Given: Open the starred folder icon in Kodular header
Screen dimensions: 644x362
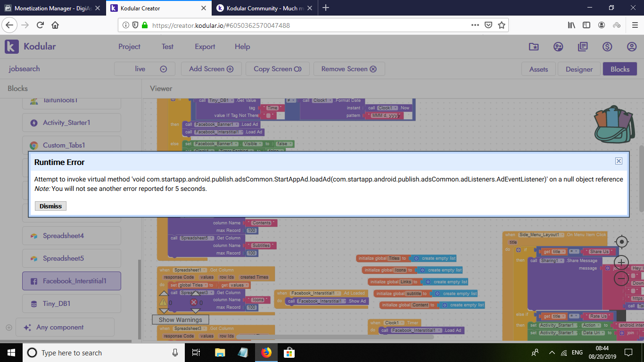Looking at the screenshot, I should (x=534, y=47).
